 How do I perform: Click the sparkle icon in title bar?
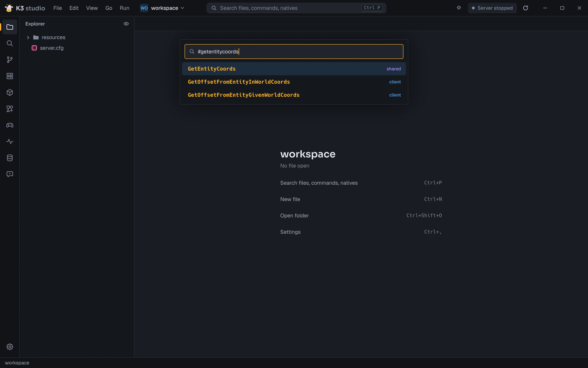coord(459,8)
